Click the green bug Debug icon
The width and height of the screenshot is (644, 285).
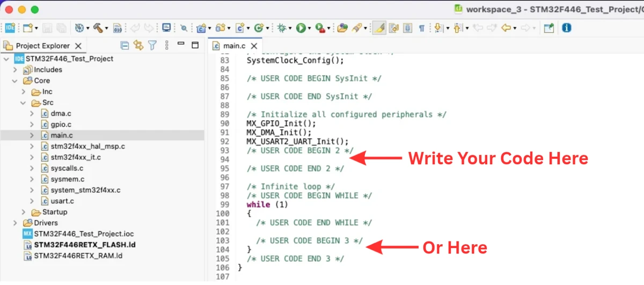point(281,28)
